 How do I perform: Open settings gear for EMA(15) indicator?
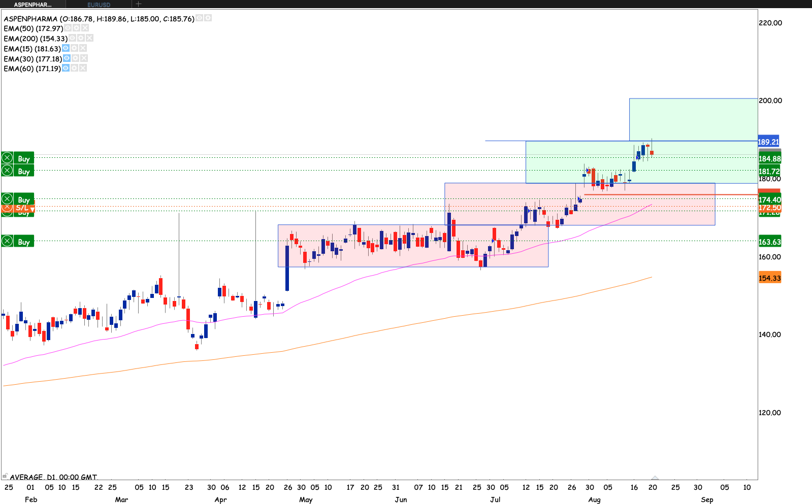point(74,48)
